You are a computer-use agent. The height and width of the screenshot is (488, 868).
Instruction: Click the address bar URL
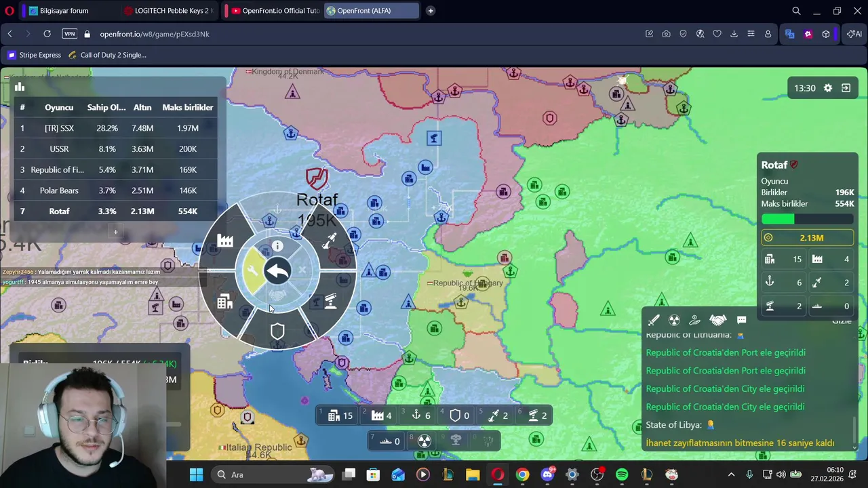(x=155, y=34)
